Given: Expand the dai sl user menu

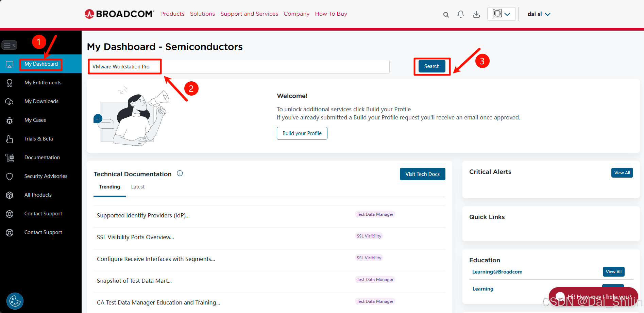Looking at the screenshot, I should point(539,14).
